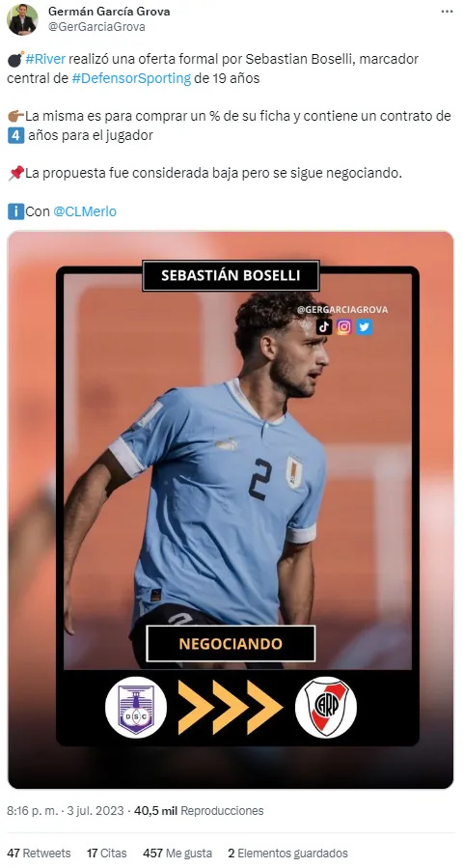The width and height of the screenshot is (463, 868).
Task: Open the 8:16 p. m. 3 jul. 2023 timestamp
Action: tap(68, 810)
